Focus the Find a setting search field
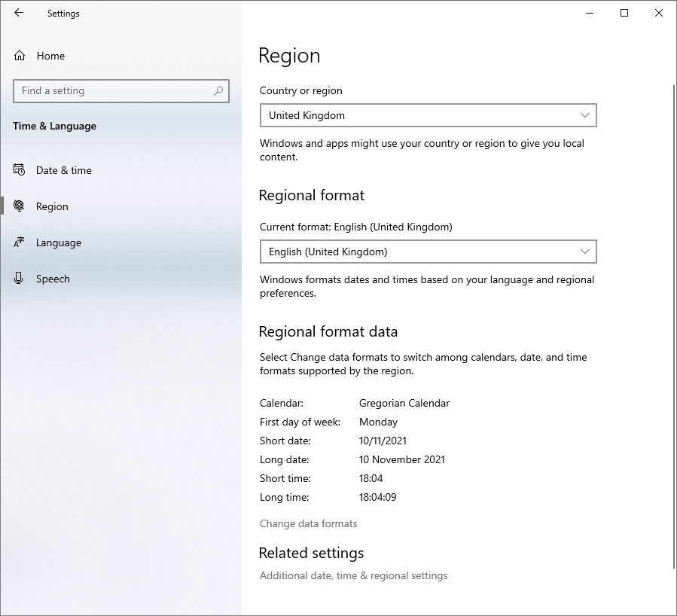677x616 pixels. (113, 91)
